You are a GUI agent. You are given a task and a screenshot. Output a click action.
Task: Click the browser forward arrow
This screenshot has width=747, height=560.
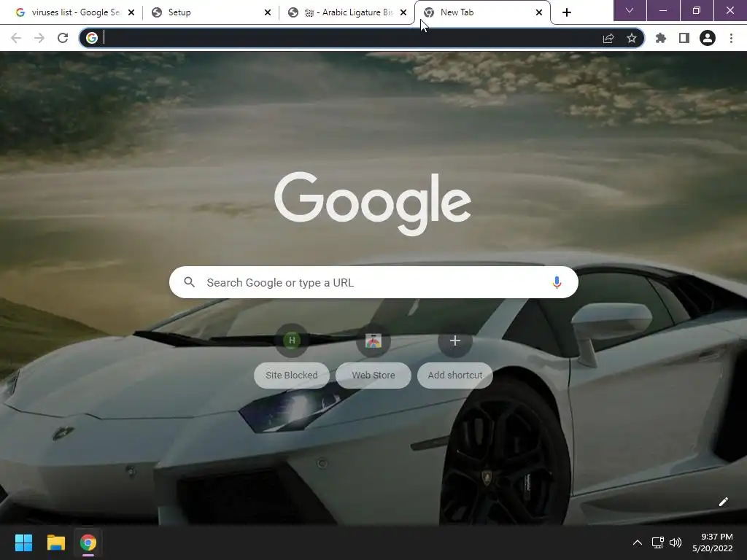tap(39, 38)
